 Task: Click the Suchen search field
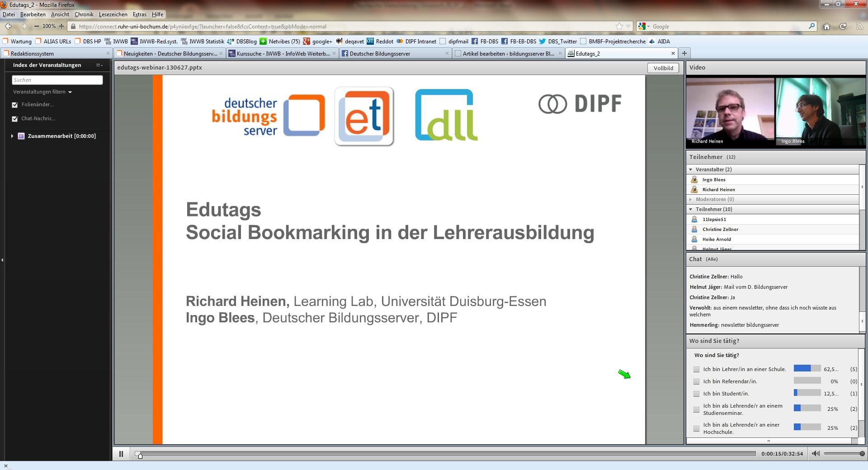click(57, 80)
